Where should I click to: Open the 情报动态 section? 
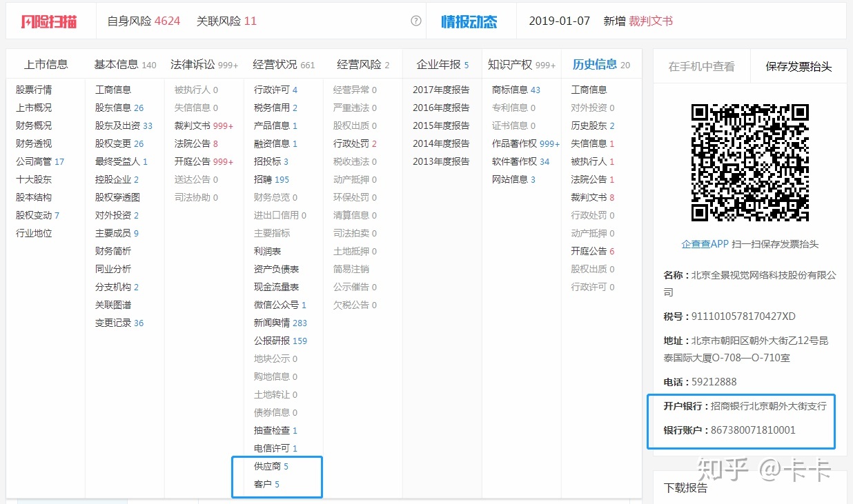pos(469,21)
